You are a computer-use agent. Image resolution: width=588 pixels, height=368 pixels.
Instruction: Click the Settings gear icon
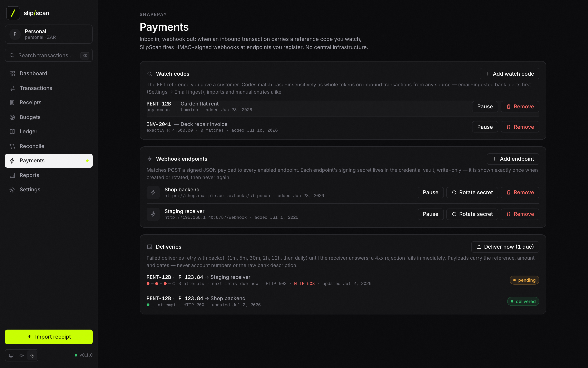coord(12,190)
